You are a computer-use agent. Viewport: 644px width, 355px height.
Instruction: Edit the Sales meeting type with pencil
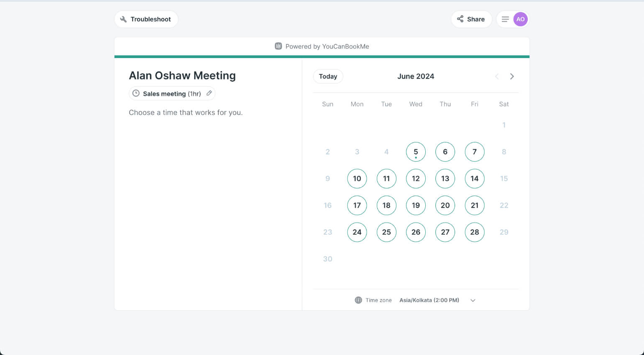tap(209, 93)
